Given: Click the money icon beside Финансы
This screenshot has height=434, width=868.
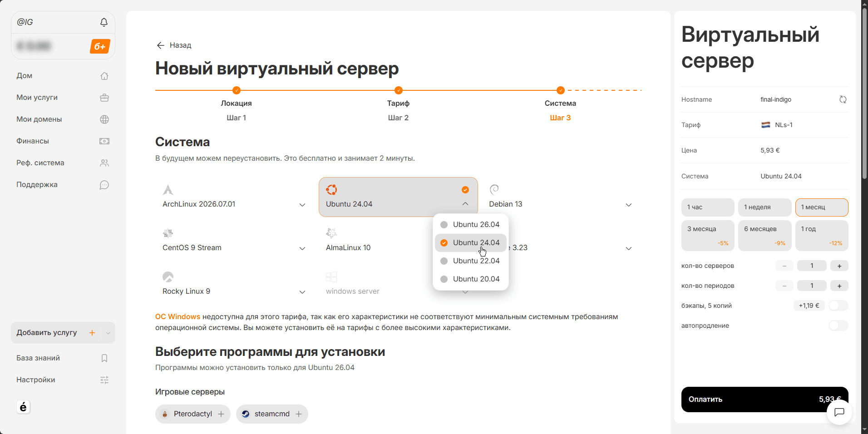Looking at the screenshot, I should (104, 141).
